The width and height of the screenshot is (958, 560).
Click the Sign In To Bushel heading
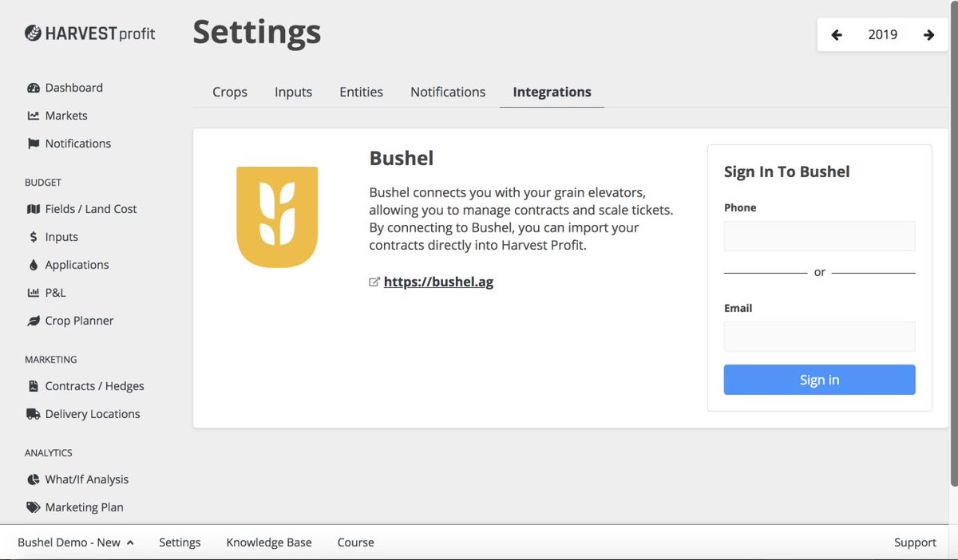[786, 172]
